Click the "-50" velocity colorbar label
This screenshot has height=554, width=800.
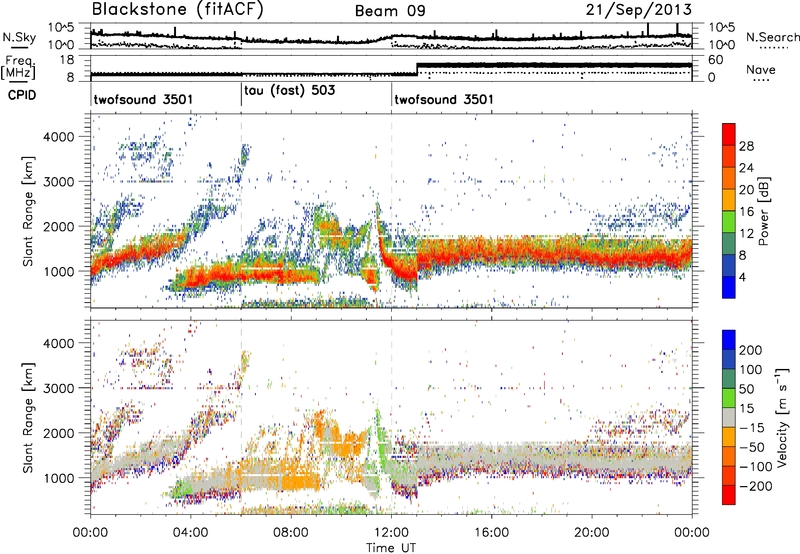751,447
